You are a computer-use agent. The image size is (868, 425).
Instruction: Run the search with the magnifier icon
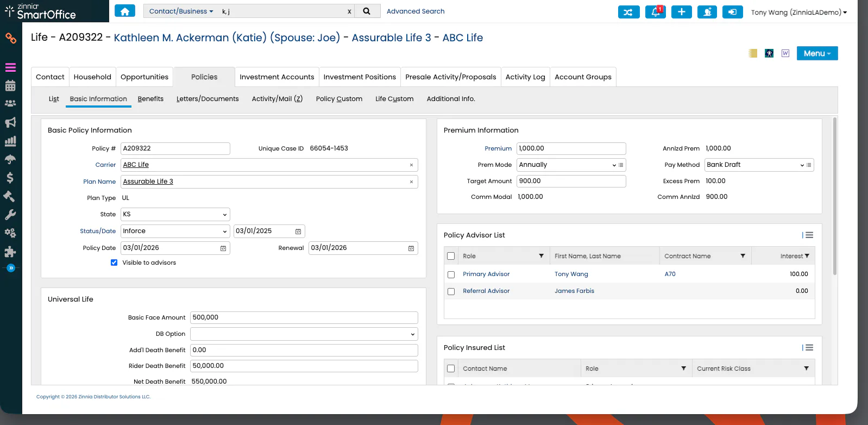point(367,11)
